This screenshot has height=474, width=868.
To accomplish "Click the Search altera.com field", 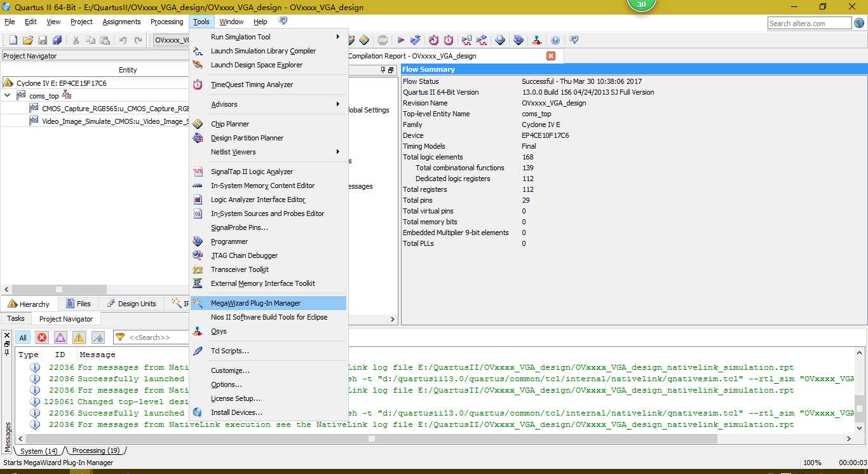I will coord(809,24).
